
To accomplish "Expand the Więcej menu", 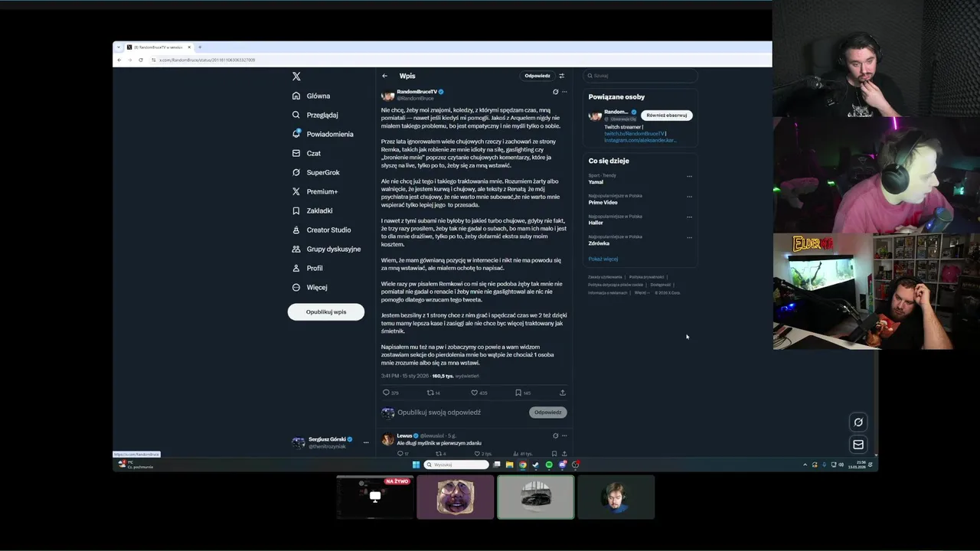I will pos(309,287).
